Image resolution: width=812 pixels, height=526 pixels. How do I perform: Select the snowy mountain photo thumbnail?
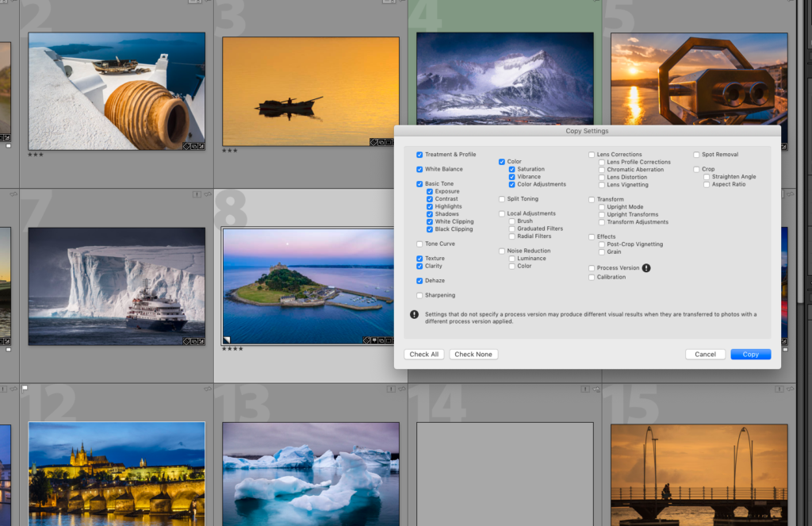point(504,78)
